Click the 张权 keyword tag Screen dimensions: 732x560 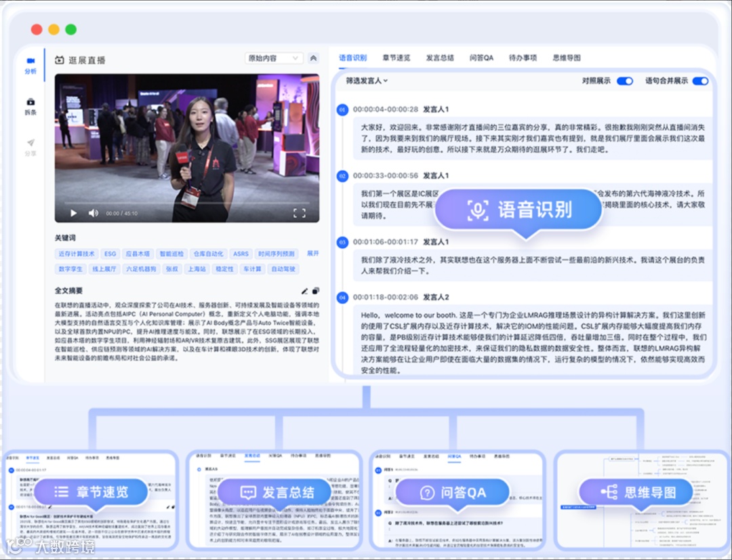pos(171,269)
